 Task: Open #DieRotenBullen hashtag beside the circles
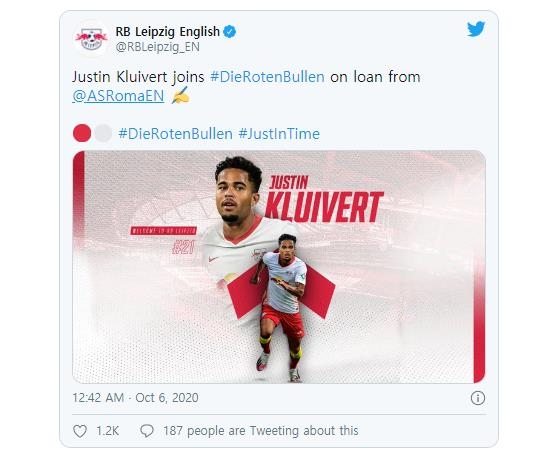coord(175,134)
